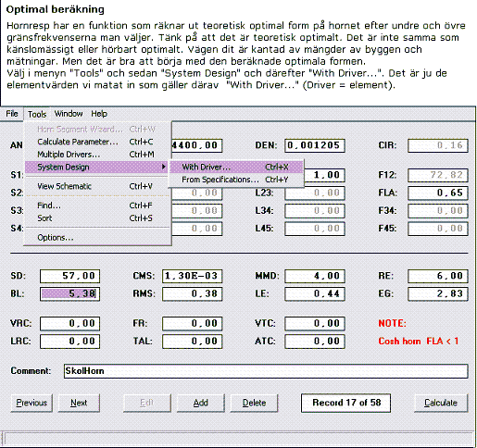Image resolution: width=477 pixels, height=448 pixels.
Task: Click the Calculate button
Action: click(441, 403)
